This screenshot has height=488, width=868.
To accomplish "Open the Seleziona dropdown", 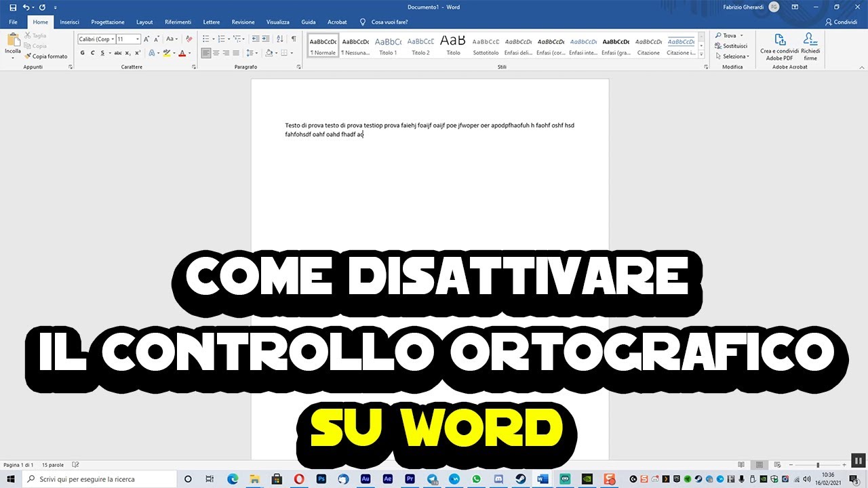I will 732,56.
